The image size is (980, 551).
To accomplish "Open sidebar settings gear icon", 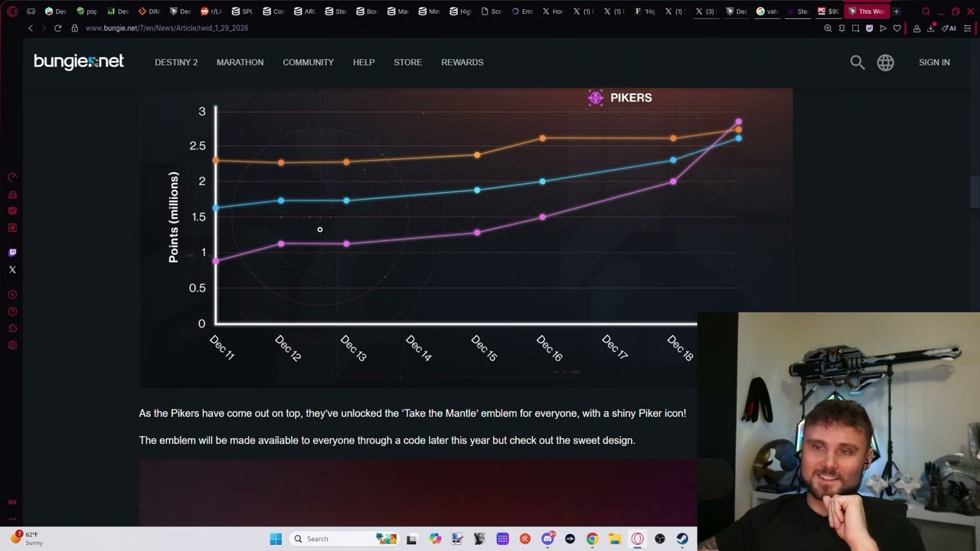I will (12, 345).
